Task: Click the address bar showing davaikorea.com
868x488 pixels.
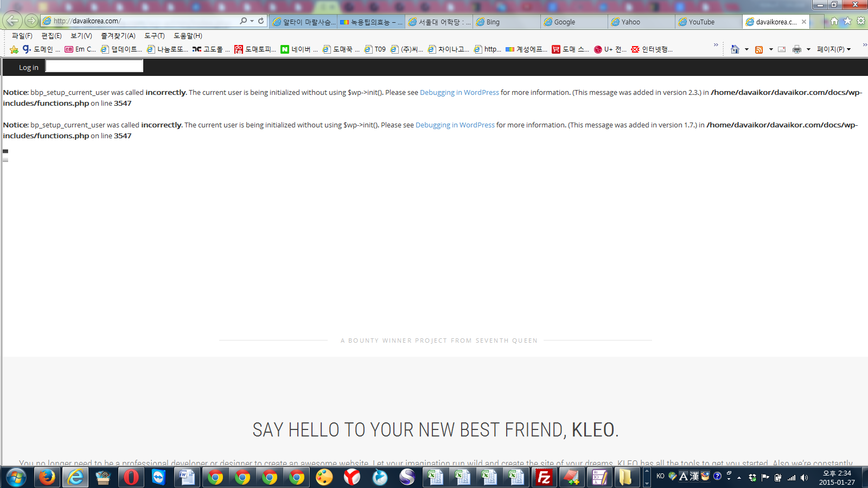Action: pyautogui.click(x=141, y=21)
